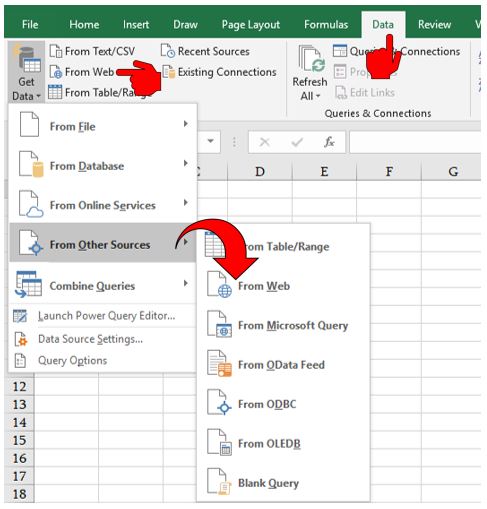Select row 17 header

click(x=20, y=476)
